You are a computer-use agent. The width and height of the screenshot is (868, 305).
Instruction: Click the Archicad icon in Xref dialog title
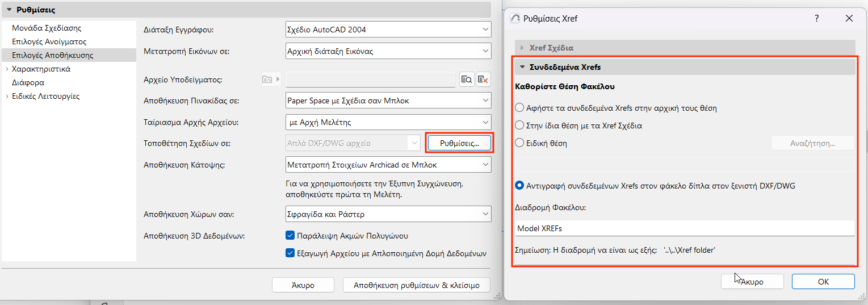pos(515,18)
